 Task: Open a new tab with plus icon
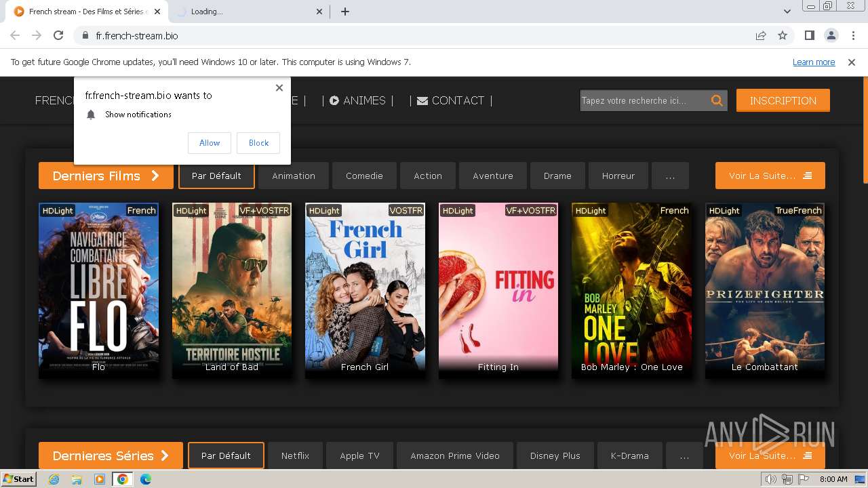[345, 12]
